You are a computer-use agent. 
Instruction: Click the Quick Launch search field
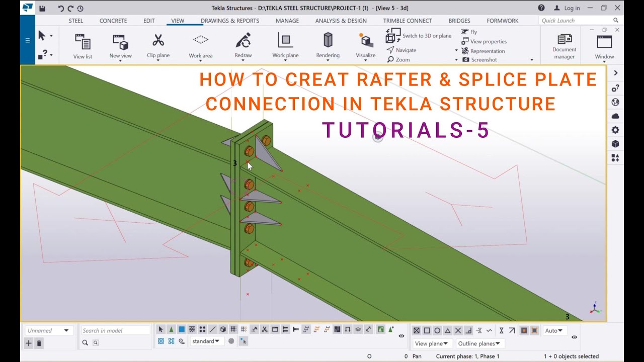(580, 21)
